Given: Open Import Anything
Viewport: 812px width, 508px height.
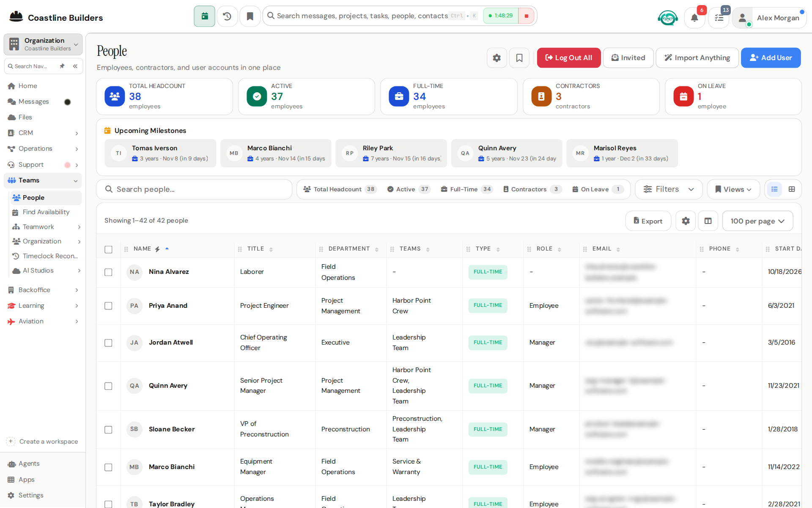Looking at the screenshot, I should (x=697, y=58).
